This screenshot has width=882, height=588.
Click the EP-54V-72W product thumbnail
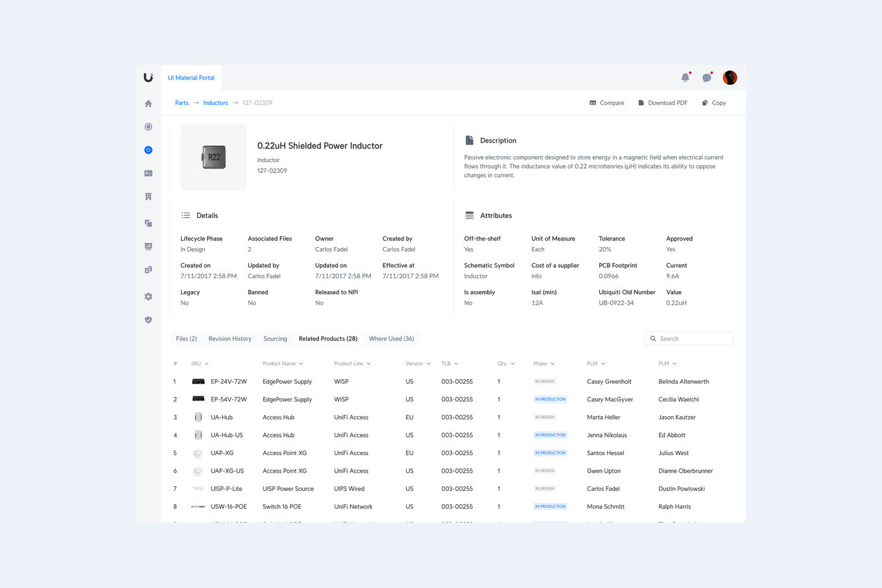pos(198,399)
